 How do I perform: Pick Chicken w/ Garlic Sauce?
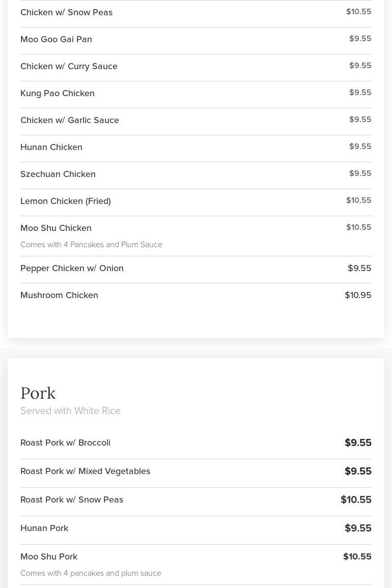[70, 120]
